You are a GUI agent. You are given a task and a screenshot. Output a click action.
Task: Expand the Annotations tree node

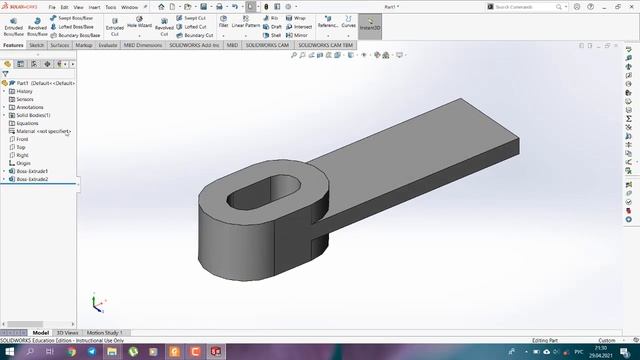[x=4, y=107]
